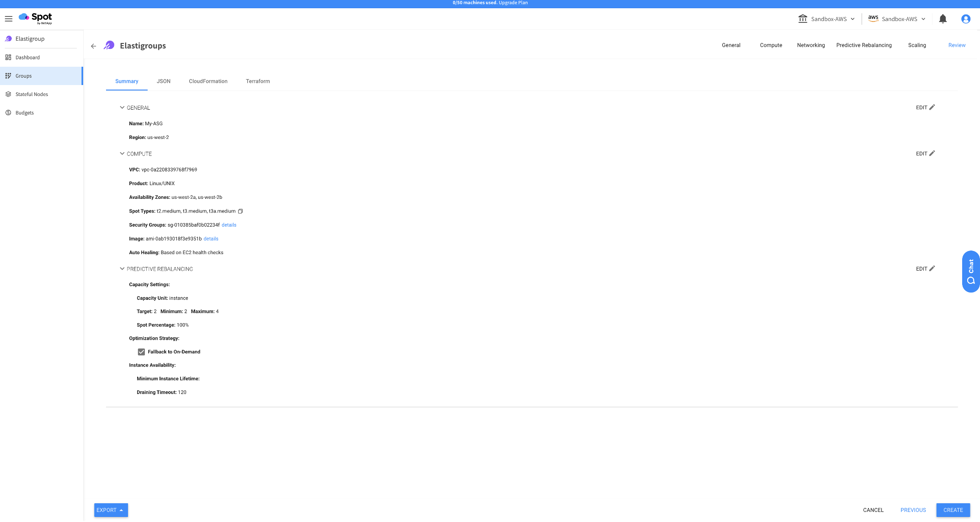Open the hamburger navigation menu
Screen dimensions: 980x522
coord(9,19)
